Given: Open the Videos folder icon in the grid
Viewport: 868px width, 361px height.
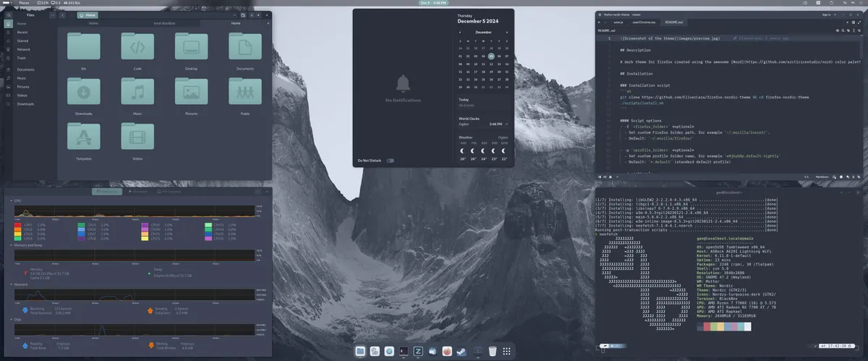Looking at the screenshot, I should click(137, 136).
